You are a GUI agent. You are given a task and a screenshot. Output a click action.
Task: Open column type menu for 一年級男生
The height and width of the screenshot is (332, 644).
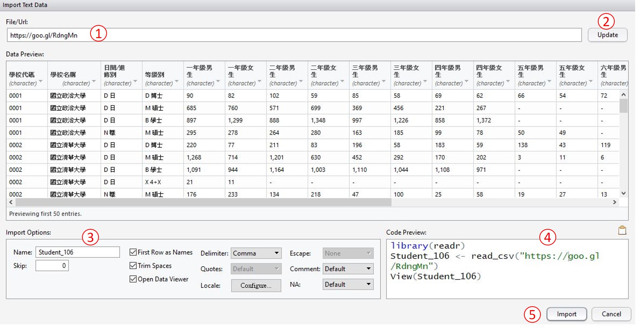point(218,82)
